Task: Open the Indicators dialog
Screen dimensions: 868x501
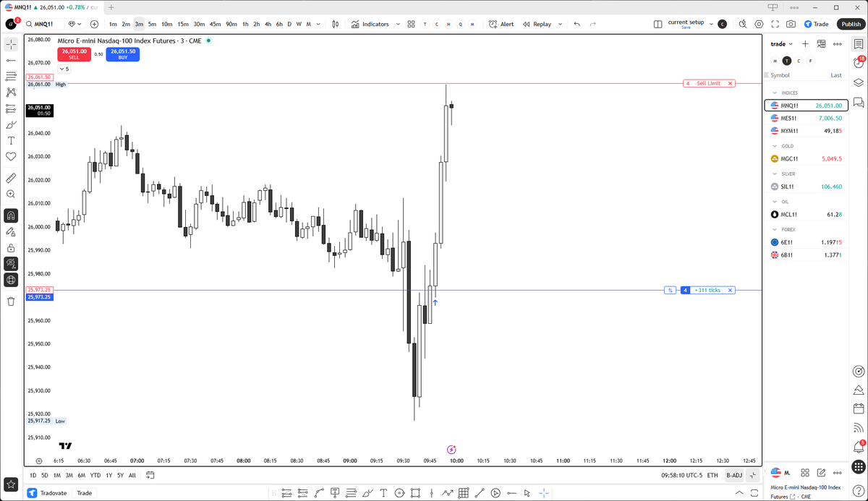Action: [x=370, y=24]
